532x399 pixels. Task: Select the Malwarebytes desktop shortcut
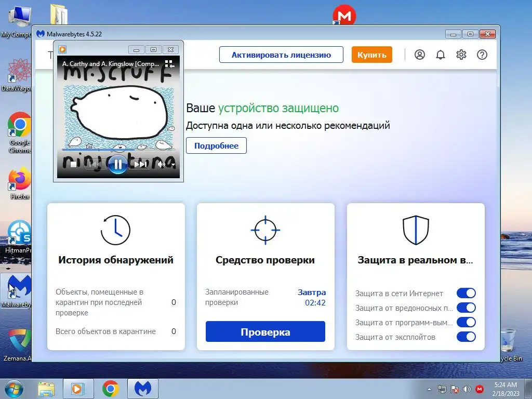tap(16, 291)
